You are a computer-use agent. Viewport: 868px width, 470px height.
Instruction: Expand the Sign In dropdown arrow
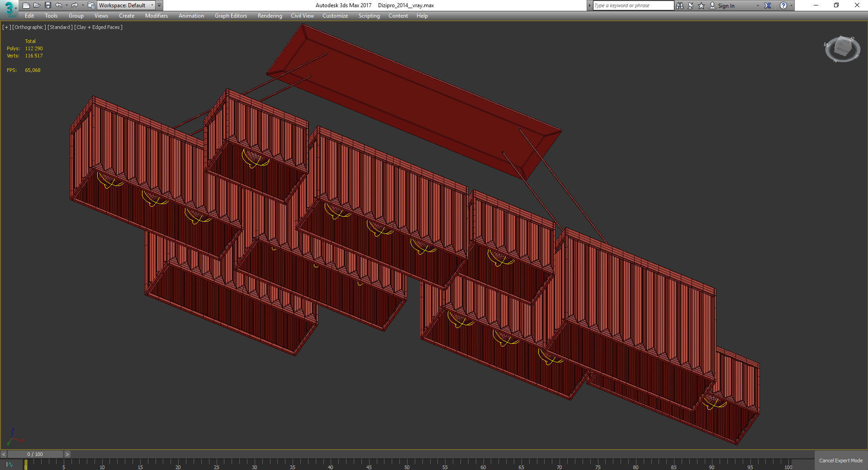click(758, 5)
